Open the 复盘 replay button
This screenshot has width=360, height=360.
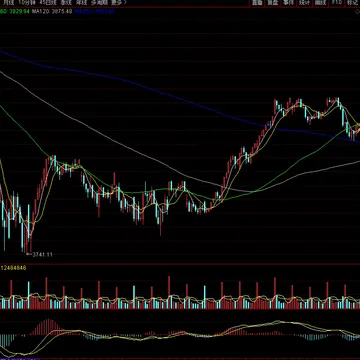[273, 3]
